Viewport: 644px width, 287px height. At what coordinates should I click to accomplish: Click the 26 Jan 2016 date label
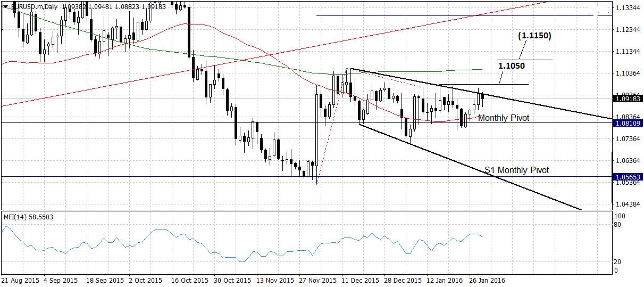click(x=487, y=280)
